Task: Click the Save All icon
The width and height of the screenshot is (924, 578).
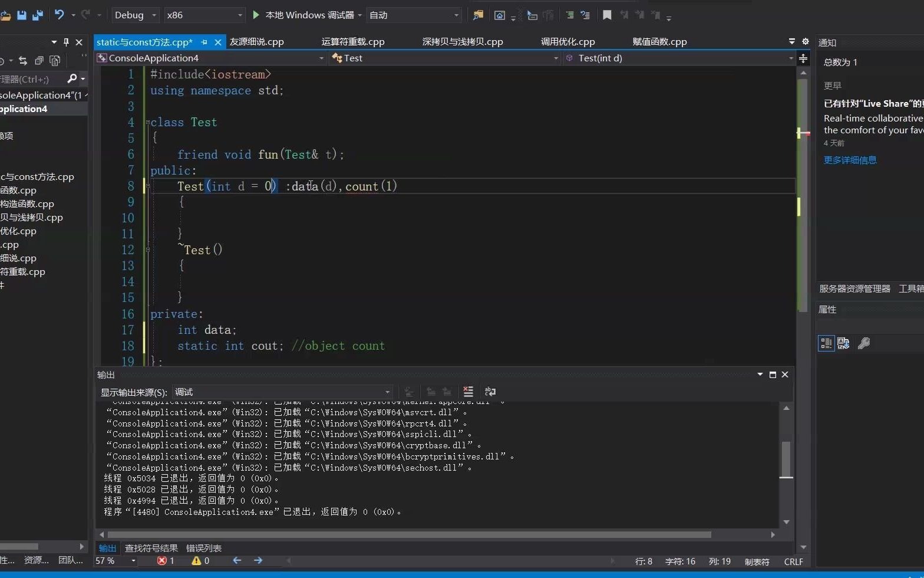Action: [x=37, y=15]
